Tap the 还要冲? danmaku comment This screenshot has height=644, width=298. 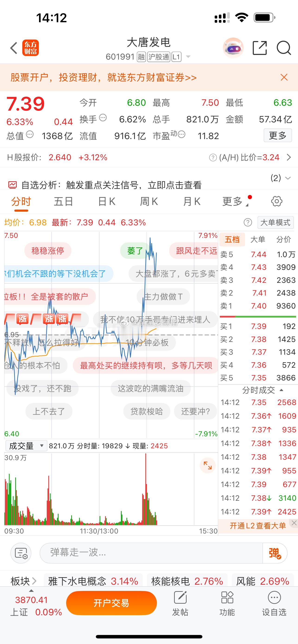click(x=195, y=411)
